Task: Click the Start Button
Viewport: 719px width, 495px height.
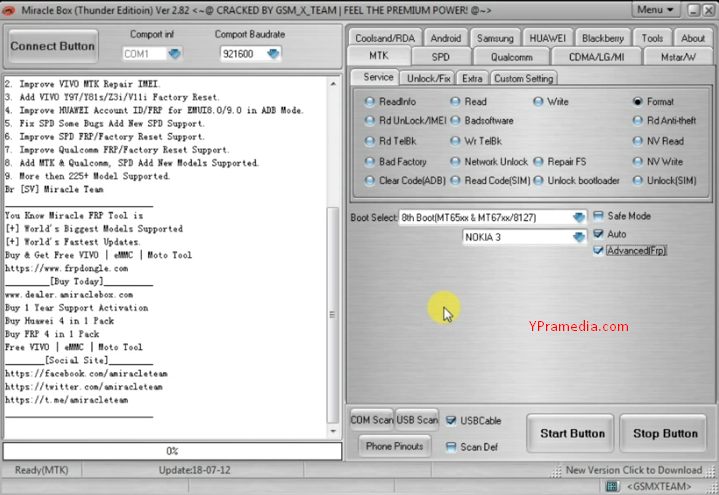Action: coord(570,434)
